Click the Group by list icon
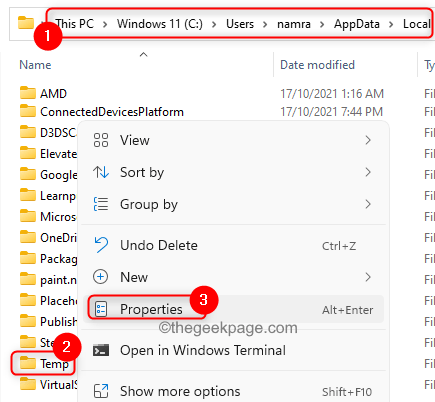 [101, 204]
